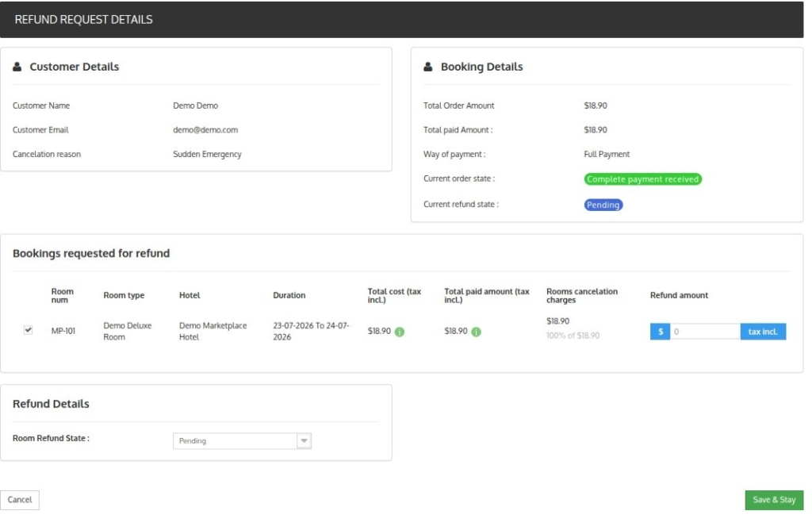Click the Demo Marketplace Hotel cell
Viewport: 812px width, 526px height.
click(x=213, y=331)
